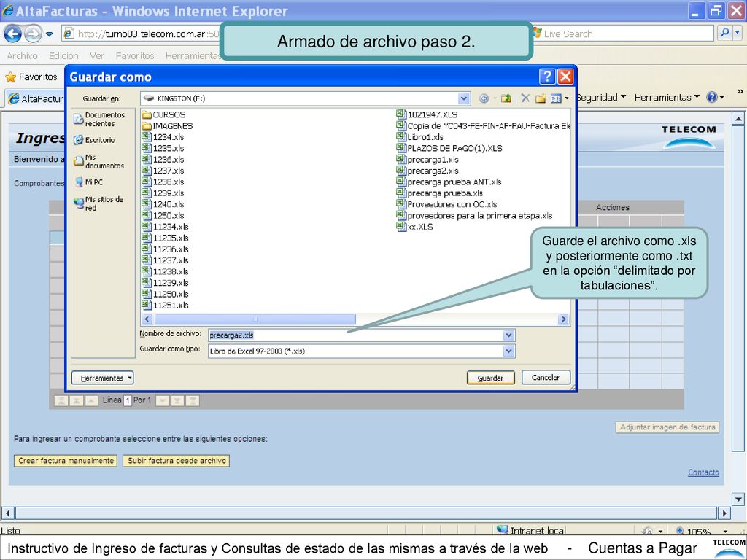Click the Save dialog help question mark
Screen dimensions: 747x560
[x=546, y=76]
